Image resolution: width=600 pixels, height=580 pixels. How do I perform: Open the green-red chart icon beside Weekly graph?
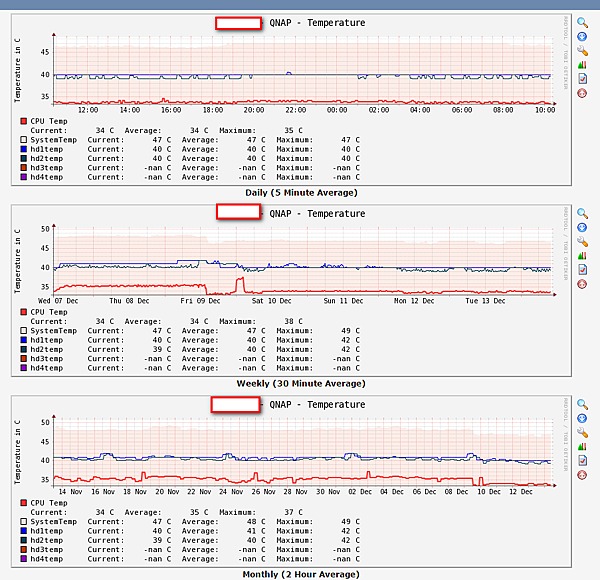tap(582, 256)
